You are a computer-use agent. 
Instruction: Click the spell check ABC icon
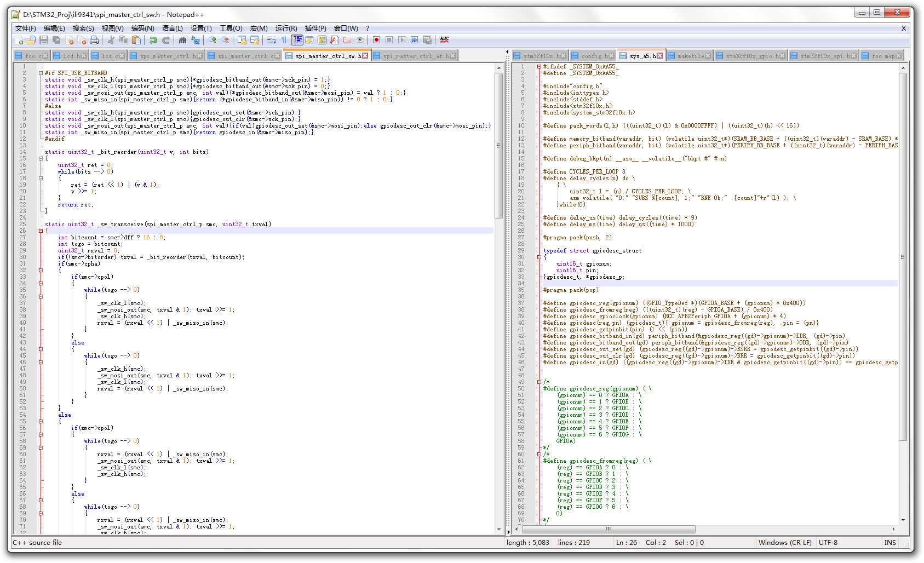click(444, 40)
